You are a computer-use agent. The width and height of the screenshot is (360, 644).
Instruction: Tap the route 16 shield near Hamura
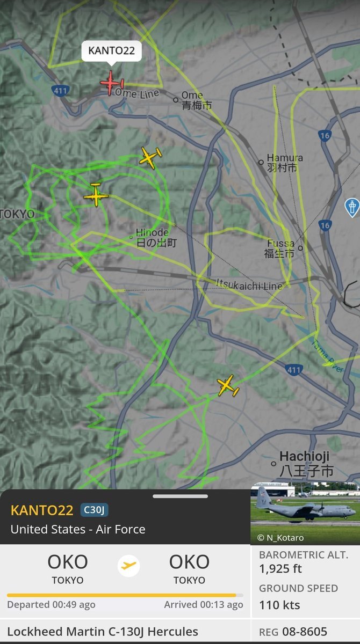click(324, 135)
